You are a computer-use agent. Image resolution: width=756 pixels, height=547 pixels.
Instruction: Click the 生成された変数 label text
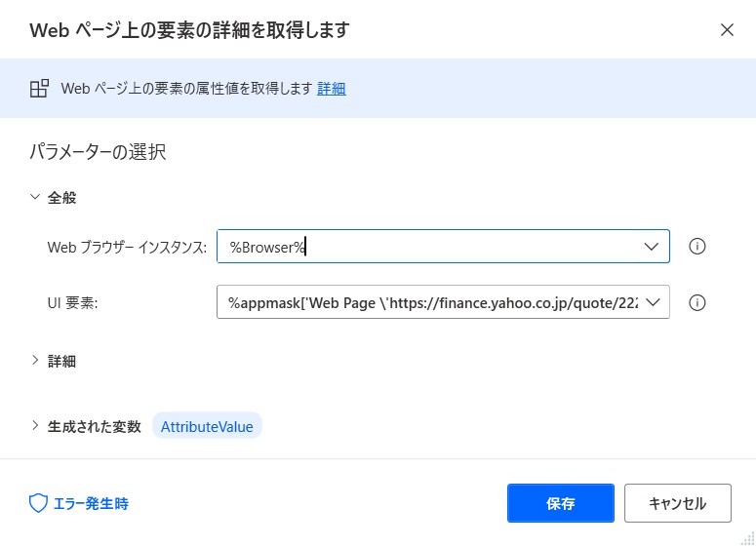pyautogui.click(x=94, y=426)
